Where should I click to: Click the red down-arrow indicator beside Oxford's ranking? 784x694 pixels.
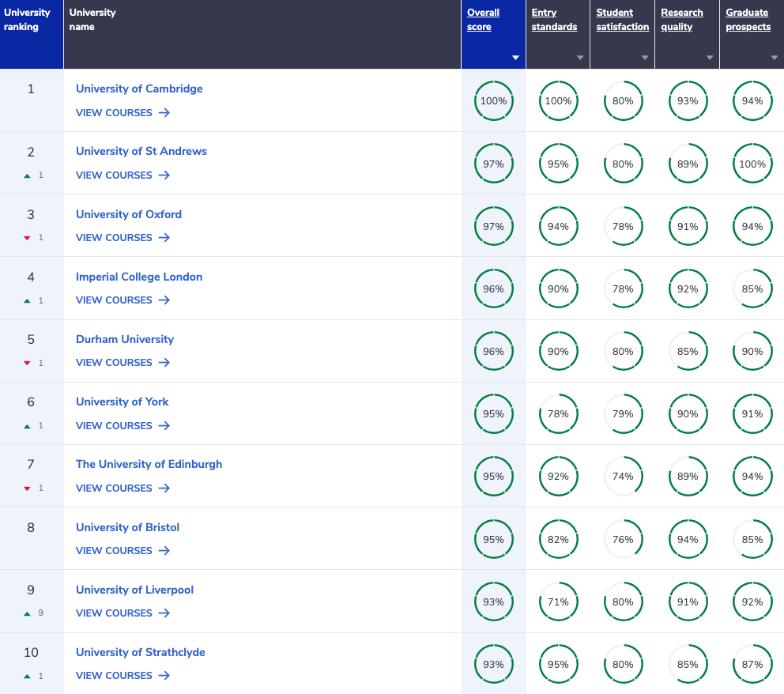click(27, 238)
